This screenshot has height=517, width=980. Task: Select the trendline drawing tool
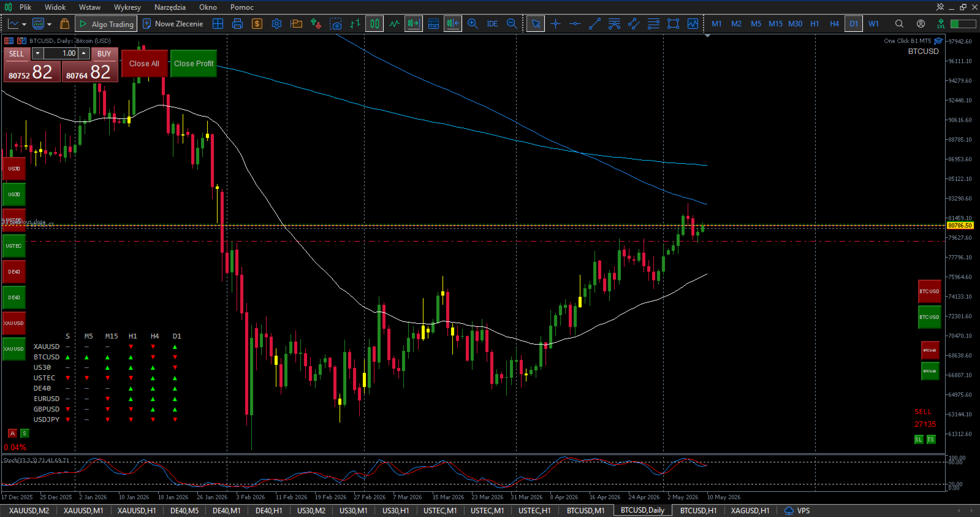594,24
